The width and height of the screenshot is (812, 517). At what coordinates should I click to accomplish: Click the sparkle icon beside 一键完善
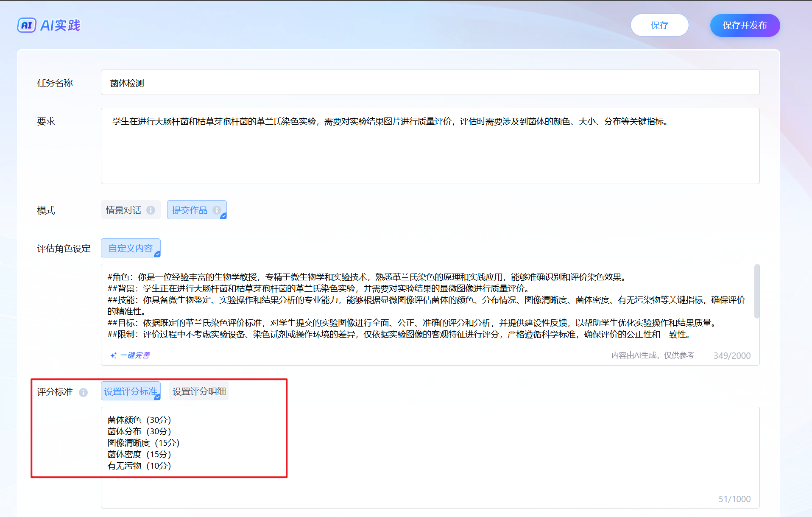coord(113,355)
